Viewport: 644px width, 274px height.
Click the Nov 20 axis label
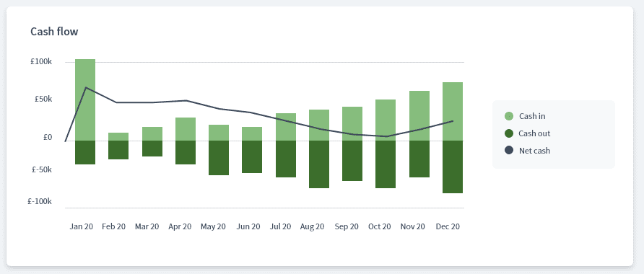(x=413, y=226)
